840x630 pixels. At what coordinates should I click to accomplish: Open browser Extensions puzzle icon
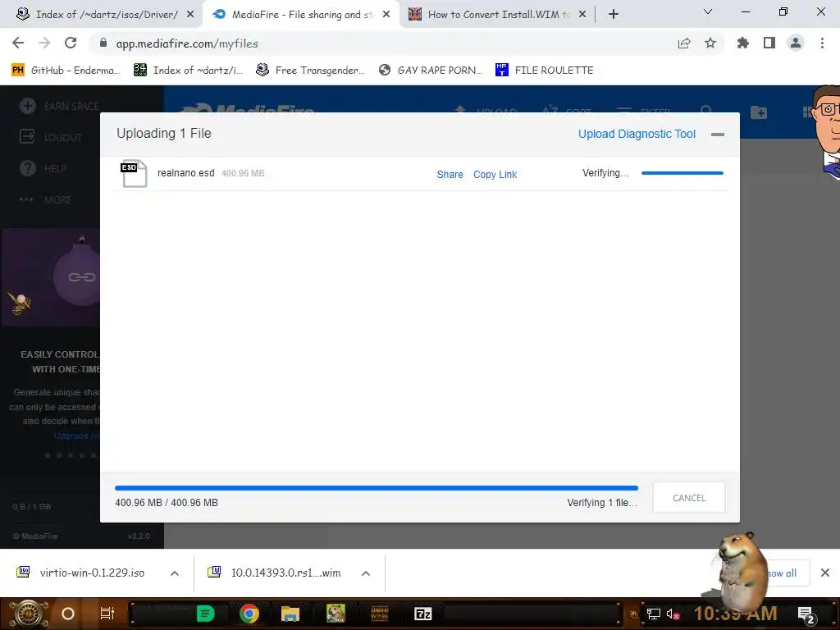tap(743, 43)
